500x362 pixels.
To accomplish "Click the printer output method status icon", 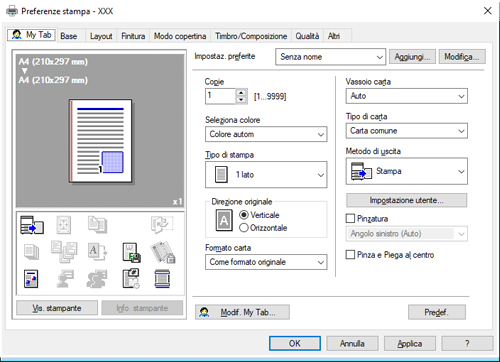I will (x=32, y=225).
